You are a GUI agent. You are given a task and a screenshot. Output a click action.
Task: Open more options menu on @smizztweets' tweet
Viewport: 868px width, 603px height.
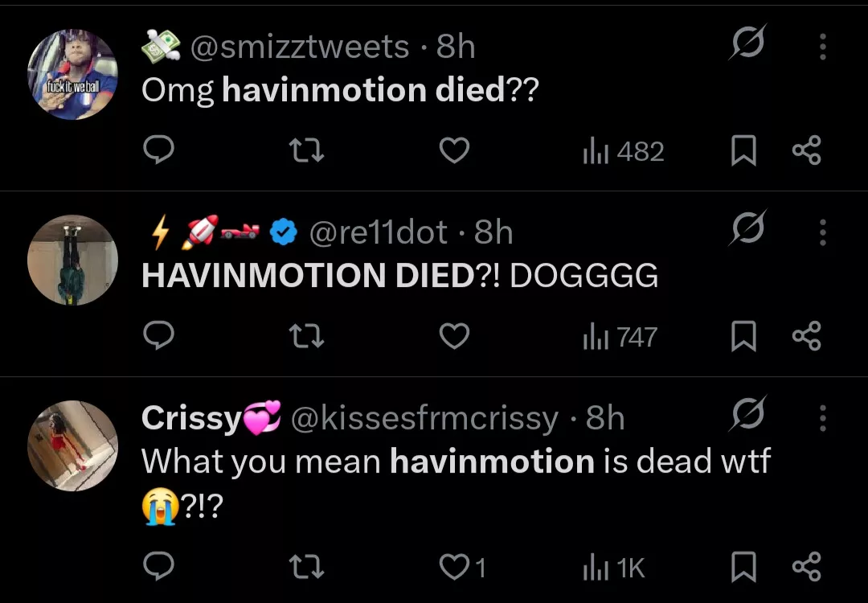tap(822, 48)
